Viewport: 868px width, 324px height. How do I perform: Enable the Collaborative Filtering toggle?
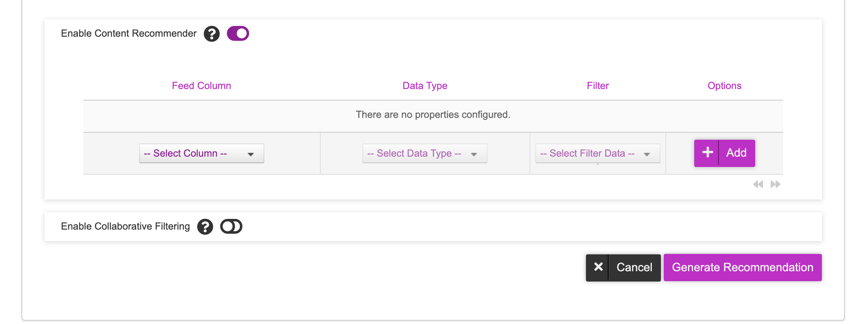point(231,226)
